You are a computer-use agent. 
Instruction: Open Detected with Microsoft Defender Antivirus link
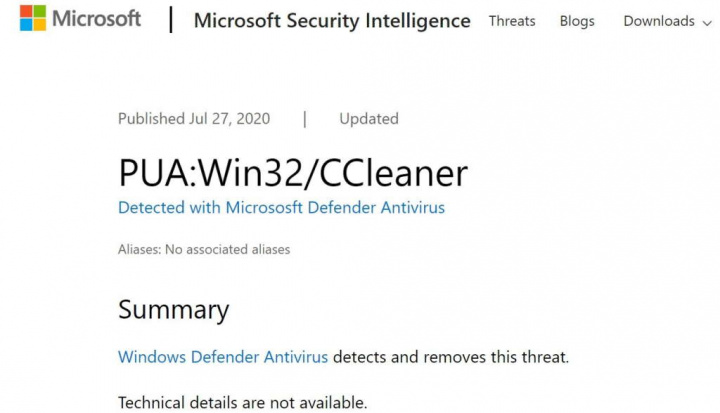(281, 208)
